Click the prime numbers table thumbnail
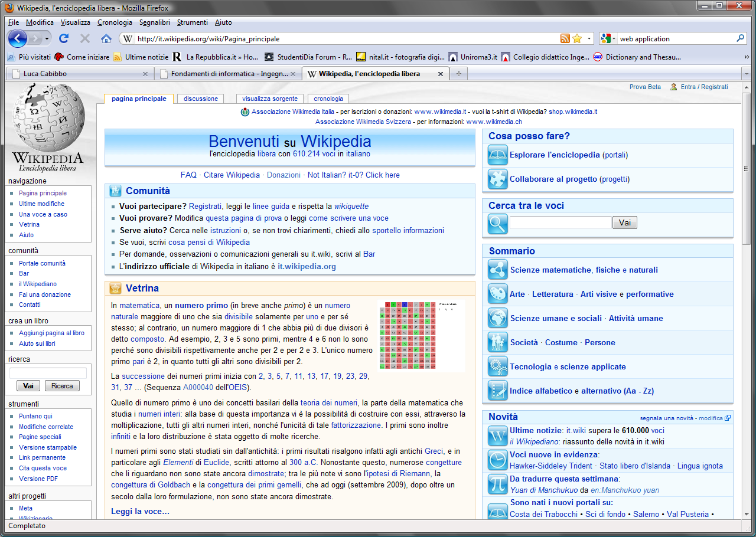 [x=421, y=335]
